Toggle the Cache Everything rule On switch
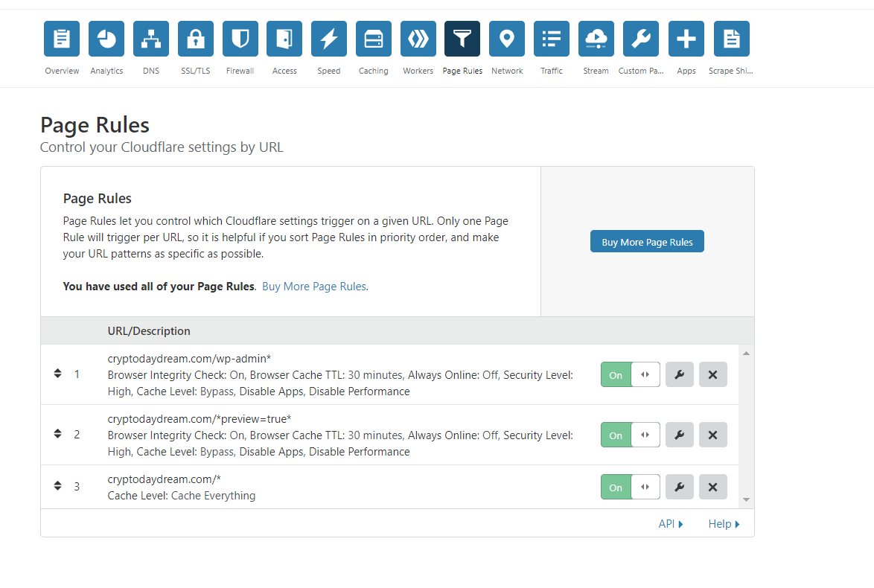The image size is (874, 588). (631, 487)
